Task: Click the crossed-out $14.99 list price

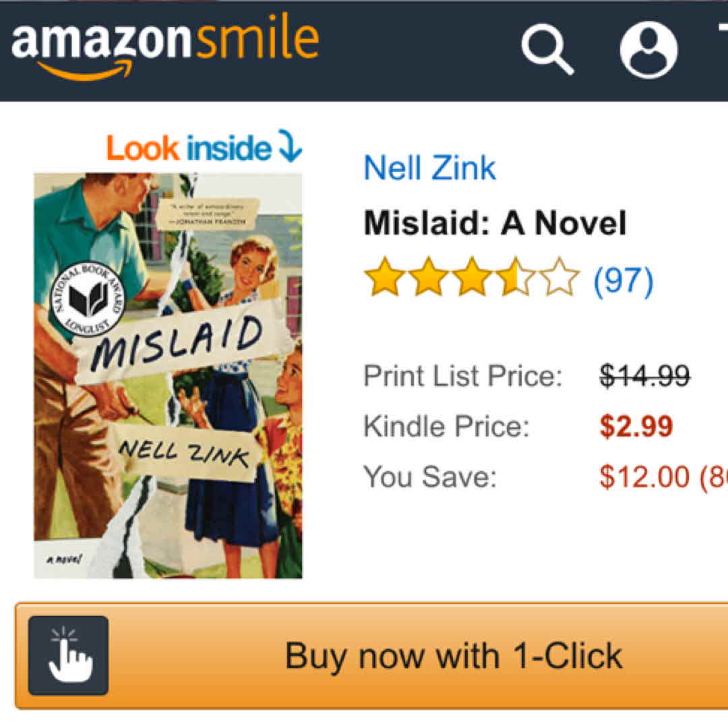Action: tap(645, 375)
